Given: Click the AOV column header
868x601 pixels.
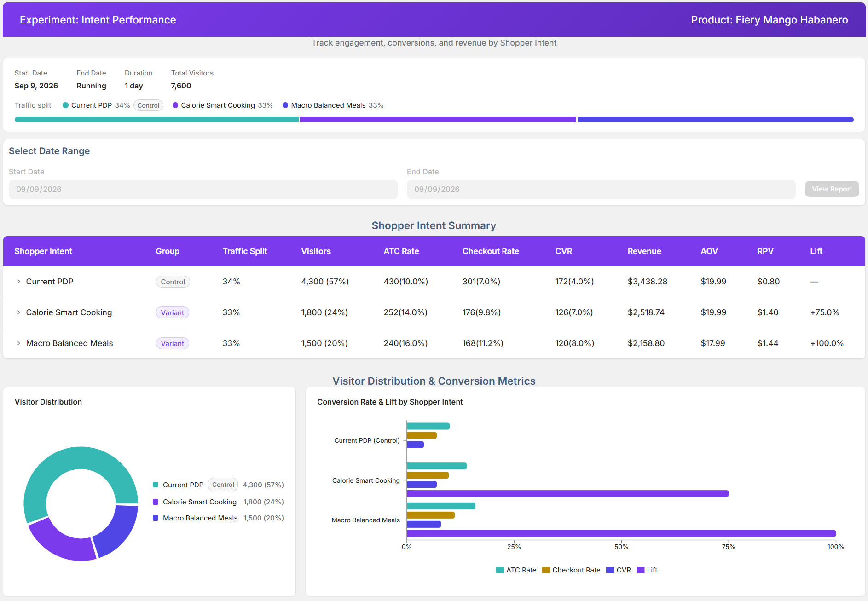Looking at the screenshot, I should coord(709,251).
